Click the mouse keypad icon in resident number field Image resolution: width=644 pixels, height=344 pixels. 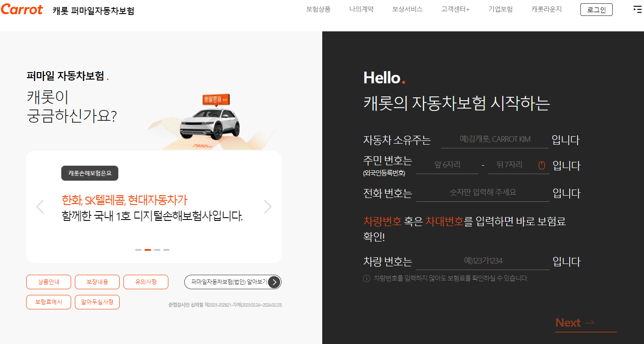[542, 165]
